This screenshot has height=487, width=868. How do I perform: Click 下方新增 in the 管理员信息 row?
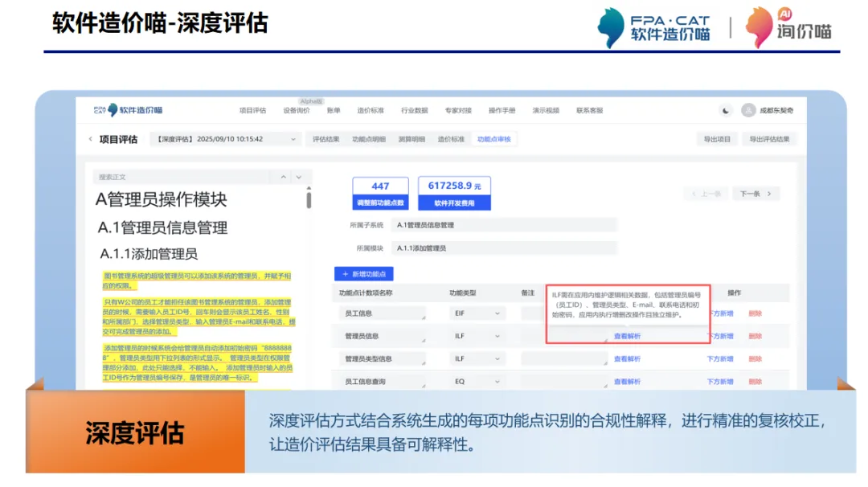click(722, 337)
